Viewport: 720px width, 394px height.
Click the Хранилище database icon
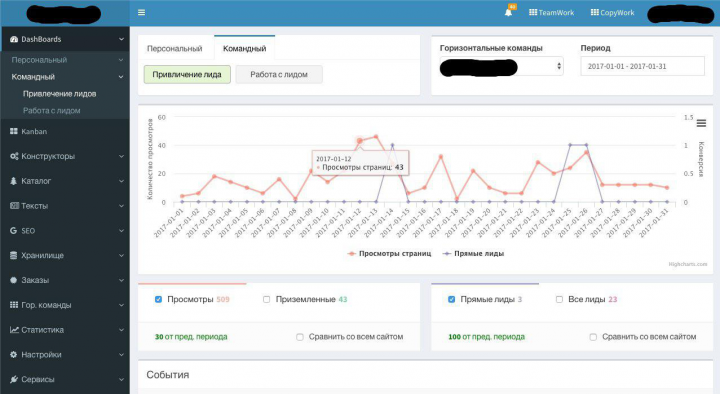[14, 255]
